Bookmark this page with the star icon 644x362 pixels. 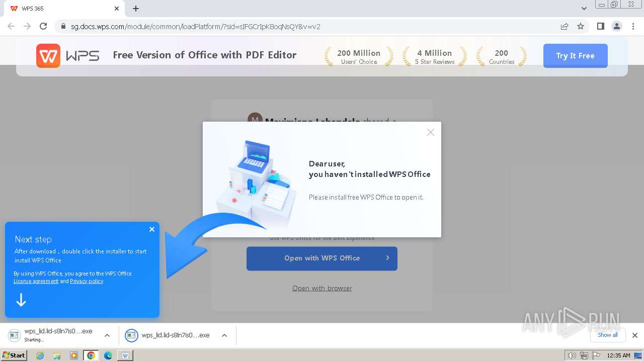click(581, 26)
